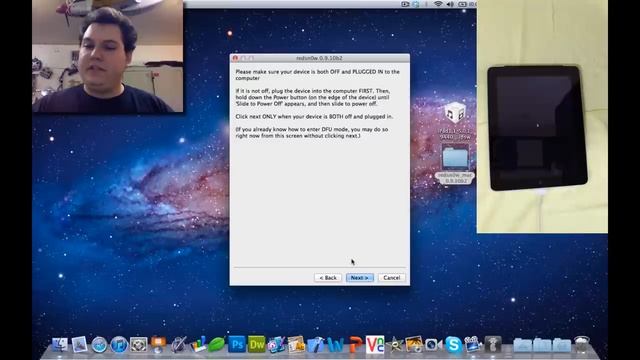Open Dreamweaver Dw icon in dock

click(x=256, y=344)
